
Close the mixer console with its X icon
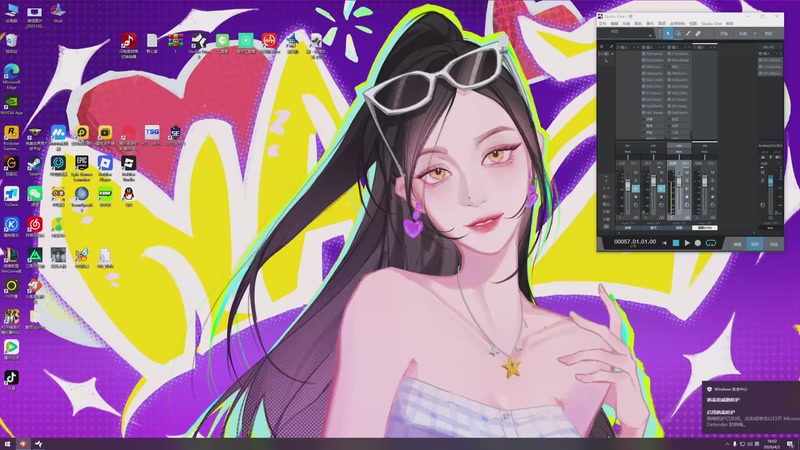(x=602, y=46)
